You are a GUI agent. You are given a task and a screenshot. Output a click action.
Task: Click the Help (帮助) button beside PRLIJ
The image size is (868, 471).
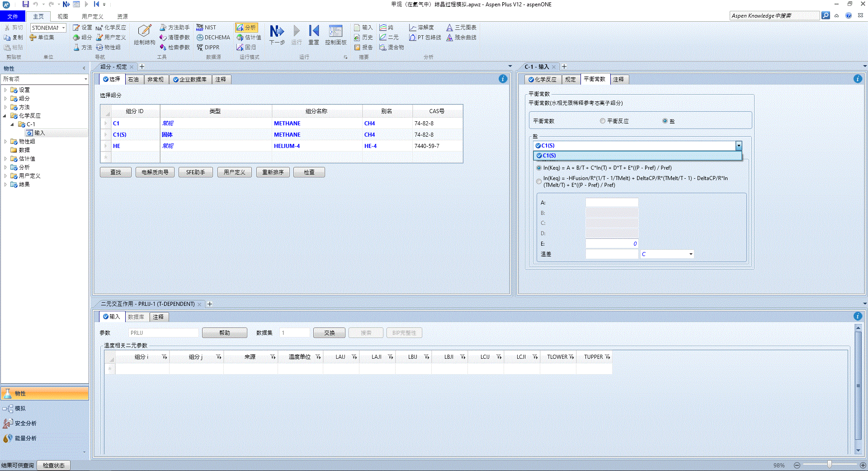[x=225, y=333]
